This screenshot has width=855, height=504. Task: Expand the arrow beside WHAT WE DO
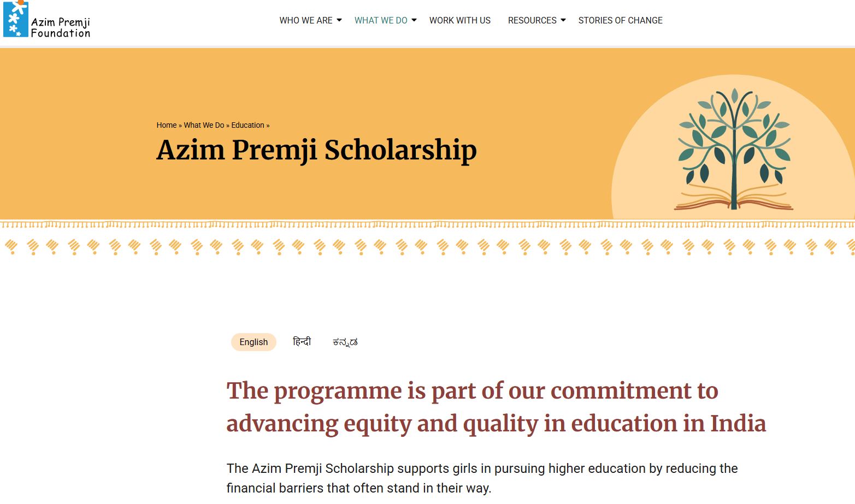(x=414, y=20)
